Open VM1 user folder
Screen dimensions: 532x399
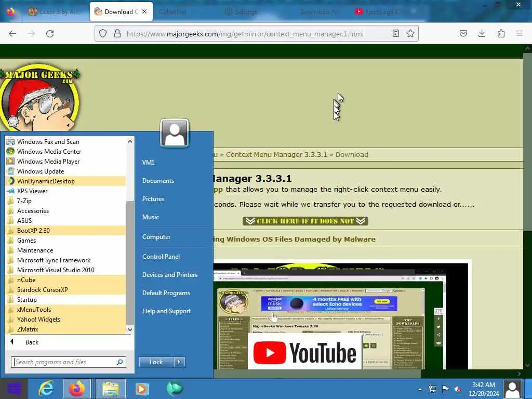148,163
